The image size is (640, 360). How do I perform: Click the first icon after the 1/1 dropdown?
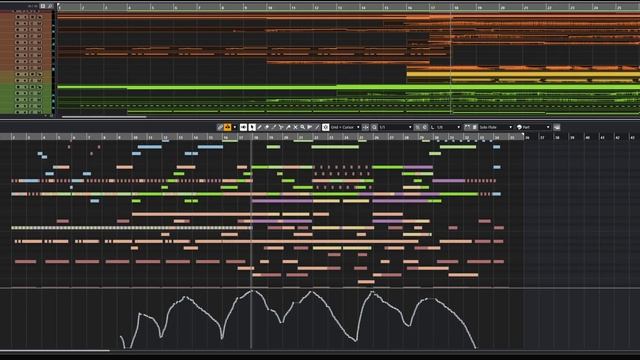coord(417,127)
